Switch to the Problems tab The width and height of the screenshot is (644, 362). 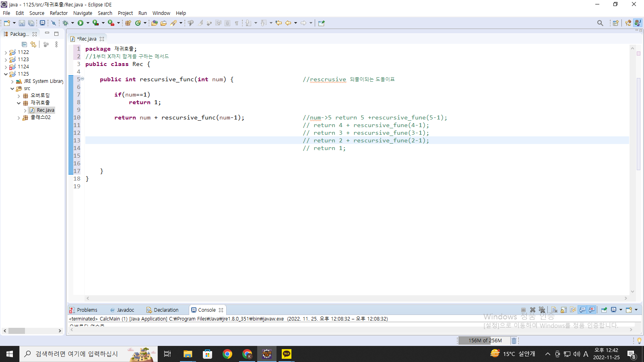click(x=83, y=310)
